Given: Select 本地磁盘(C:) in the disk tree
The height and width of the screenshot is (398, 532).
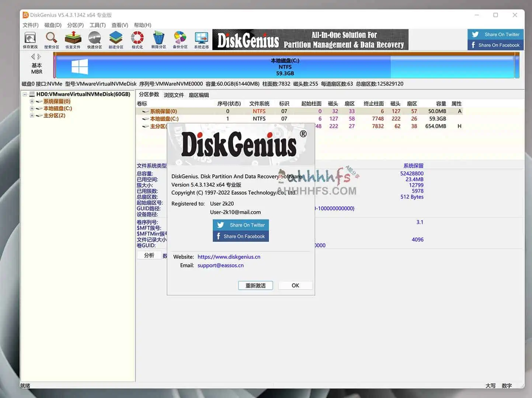Looking at the screenshot, I should point(58,108).
